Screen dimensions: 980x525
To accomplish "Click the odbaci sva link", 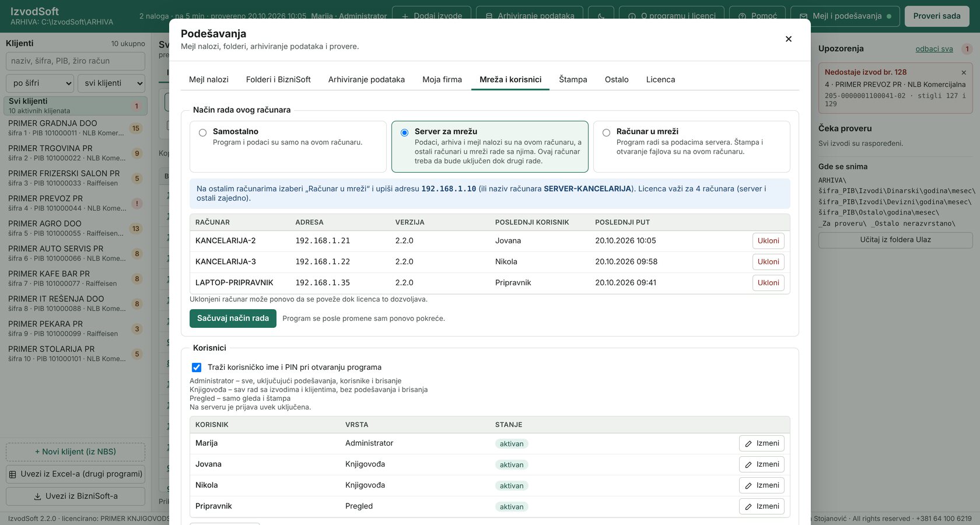I will [934, 49].
